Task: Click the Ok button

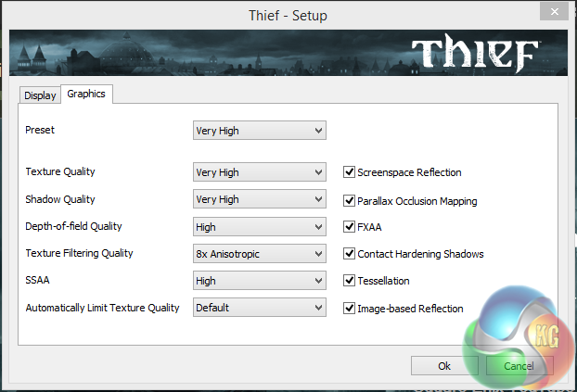Action: (444, 366)
